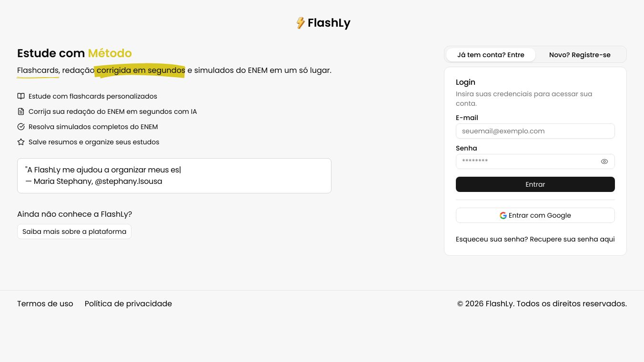The height and width of the screenshot is (362, 644).
Task: Click 'Saiba mais sobre a plataforma'
Action: [74, 231]
